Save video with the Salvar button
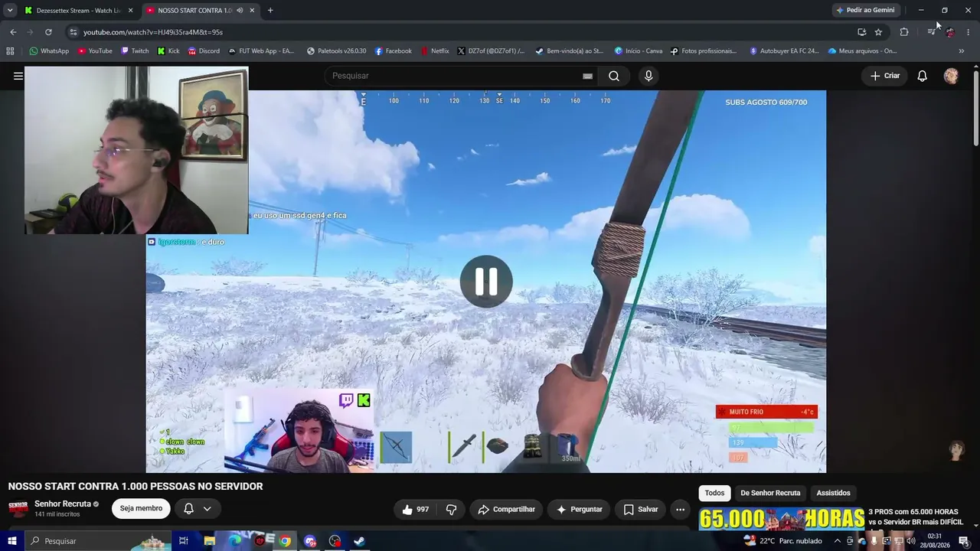The image size is (980, 551). tap(640, 510)
